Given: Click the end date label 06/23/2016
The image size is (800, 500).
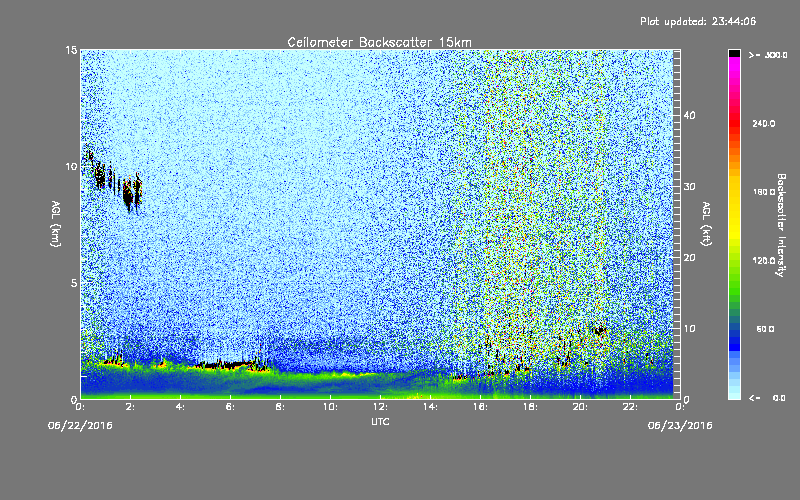Looking at the screenshot, I should [680, 426].
